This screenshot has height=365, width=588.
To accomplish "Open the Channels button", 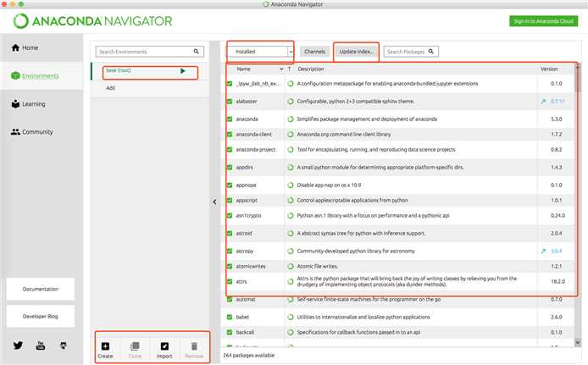I will pyautogui.click(x=314, y=52).
